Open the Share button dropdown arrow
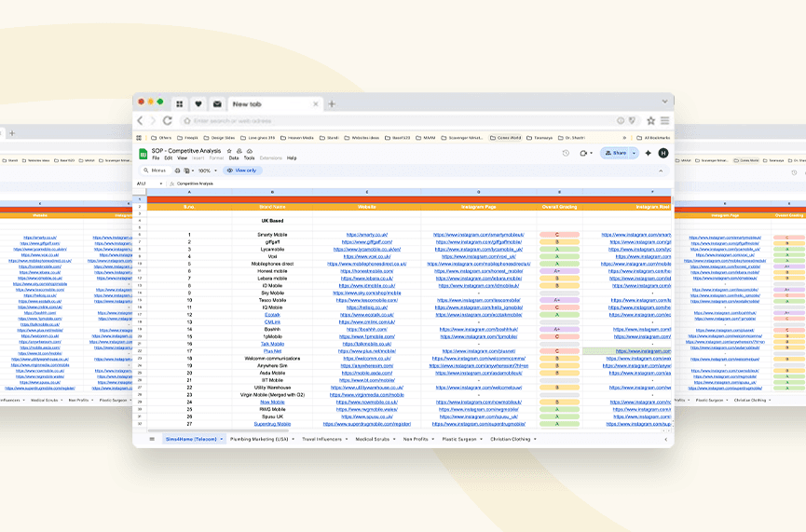This screenshot has height=532, width=806. click(634, 153)
